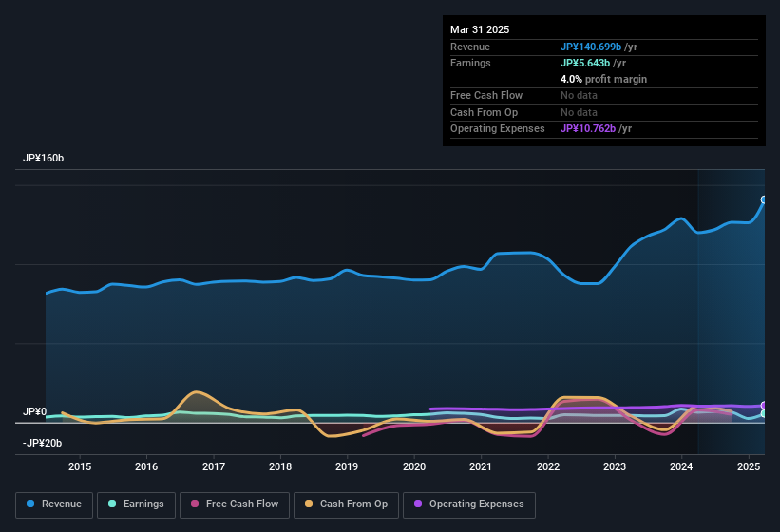The image size is (780, 532).
Task: Click the JP¥10.762b operating expenses value
Action: point(588,128)
